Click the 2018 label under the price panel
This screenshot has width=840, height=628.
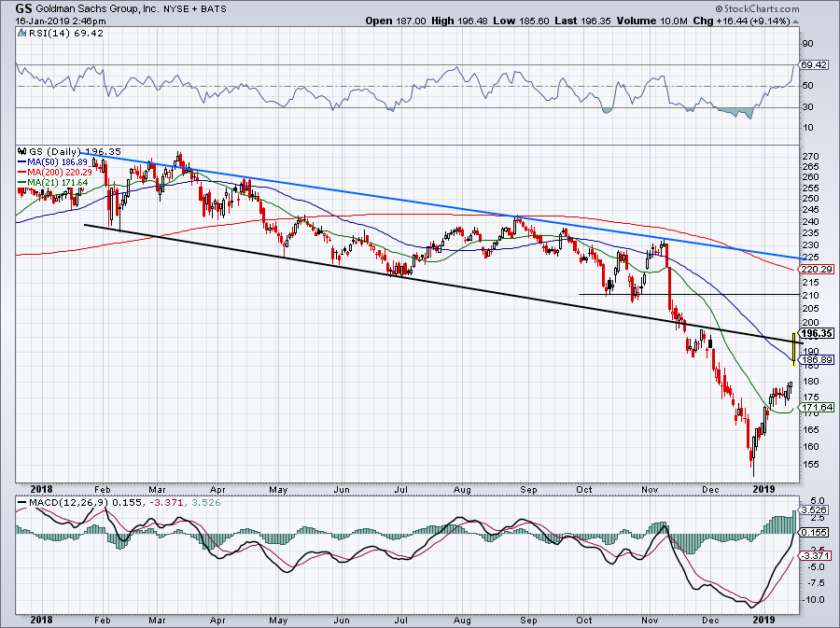coord(41,489)
